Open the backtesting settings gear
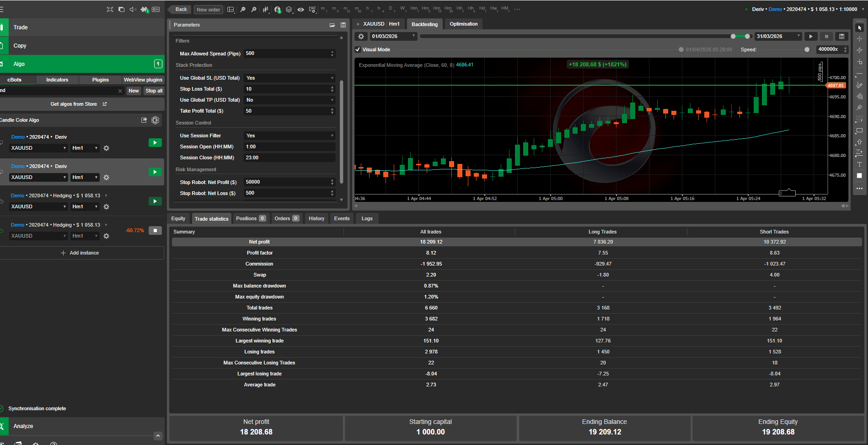 coord(361,37)
